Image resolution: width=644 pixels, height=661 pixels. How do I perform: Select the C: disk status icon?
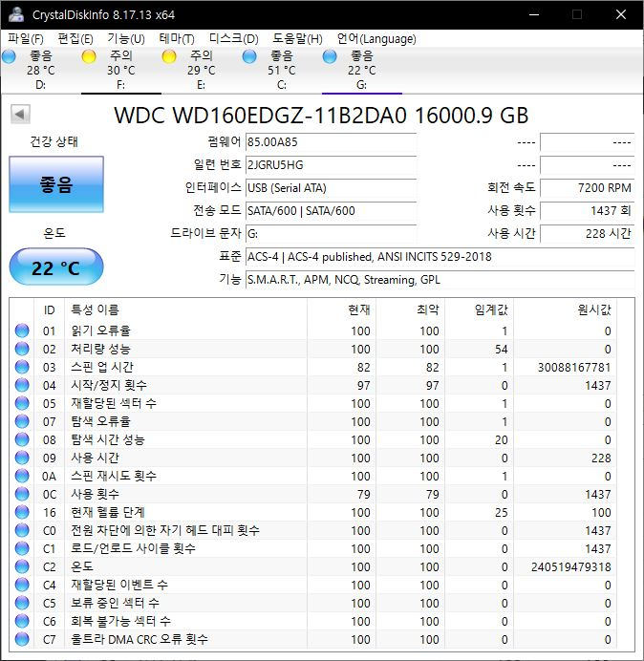pos(249,56)
